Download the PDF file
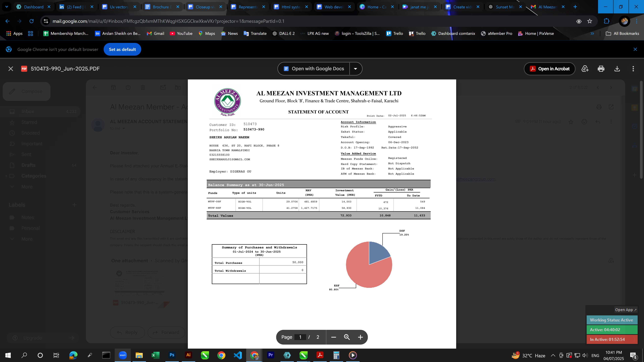The width and height of the screenshot is (644, 362). (617, 69)
